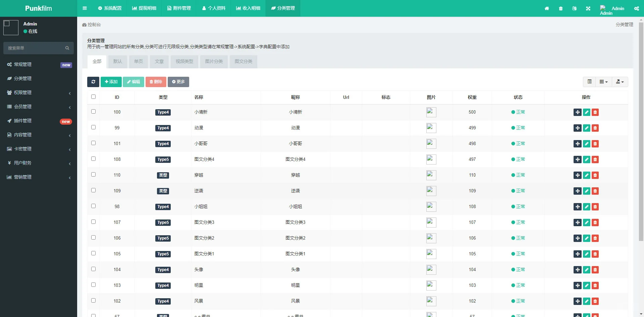644x317 pixels.
Task: Click the refresh icon button in the table toolbar
Action: coord(93,82)
